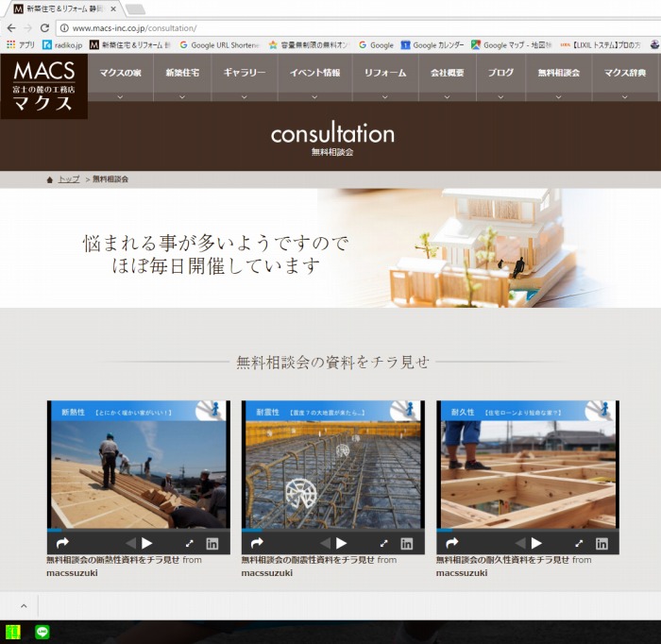This screenshot has height=644, width=661.
Task: Share the 断熱性 slideshow
Action: [62, 543]
